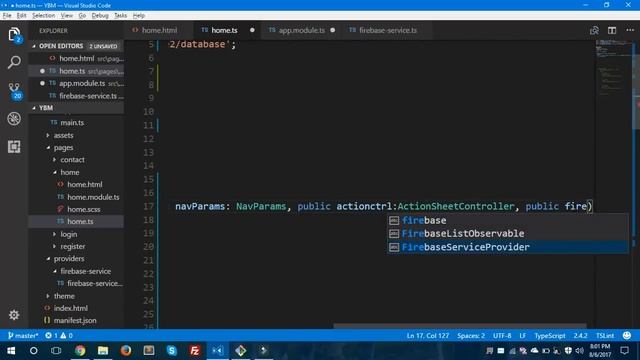
Task: Switch to the home.ts tab
Action: point(224,30)
